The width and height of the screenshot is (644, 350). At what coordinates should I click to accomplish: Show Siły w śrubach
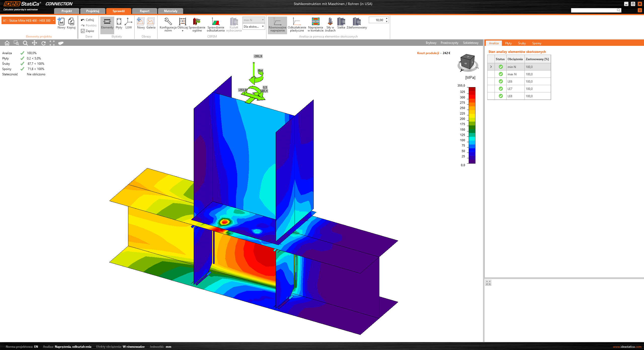(330, 25)
